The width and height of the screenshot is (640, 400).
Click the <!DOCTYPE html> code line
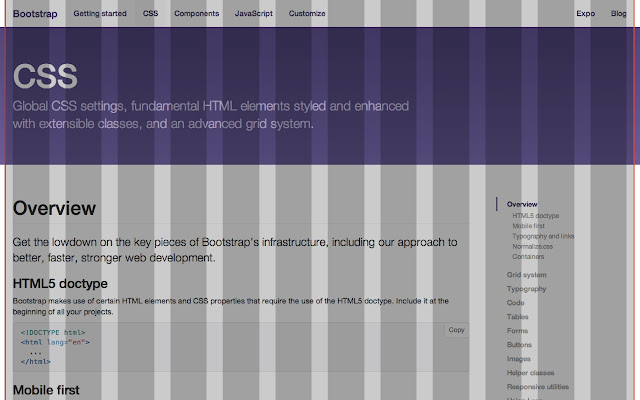(53, 332)
